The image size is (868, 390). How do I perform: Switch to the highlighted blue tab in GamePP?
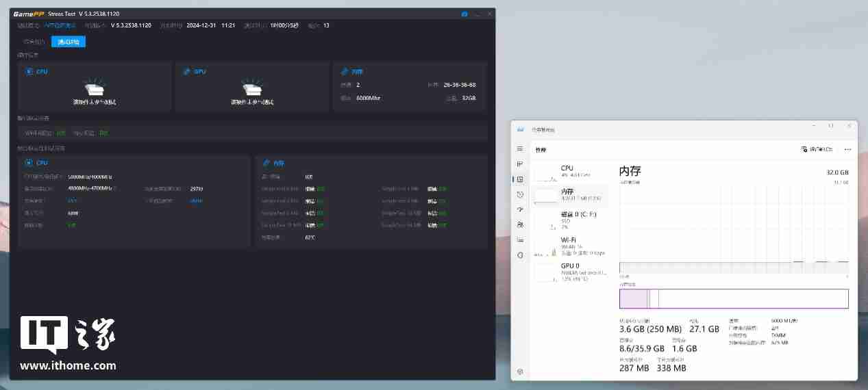tap(69, 42)
